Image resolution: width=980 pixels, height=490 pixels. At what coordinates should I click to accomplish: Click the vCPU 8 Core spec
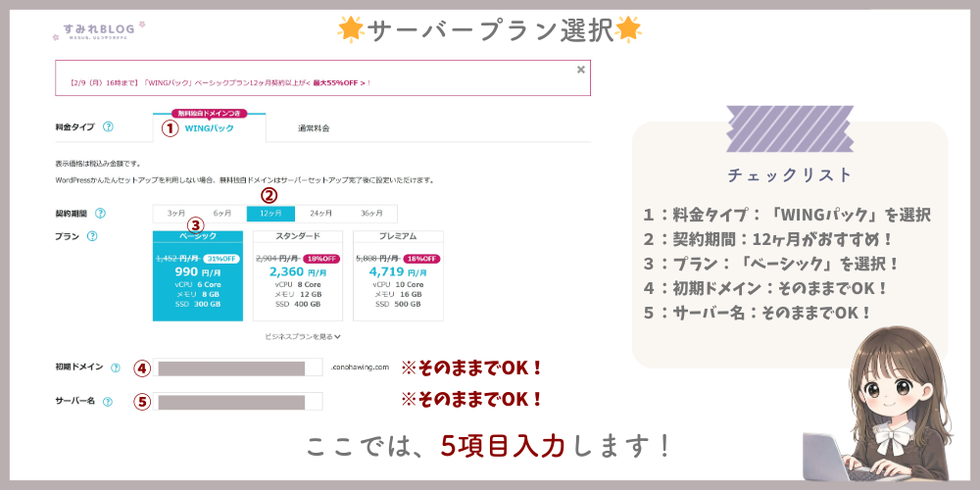point(298,284)
